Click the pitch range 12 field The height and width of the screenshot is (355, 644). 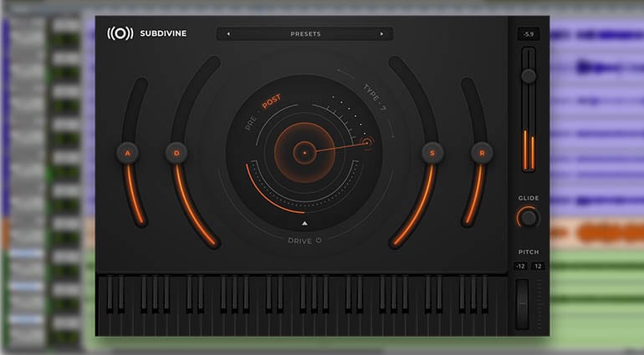(x=538, y=266)
